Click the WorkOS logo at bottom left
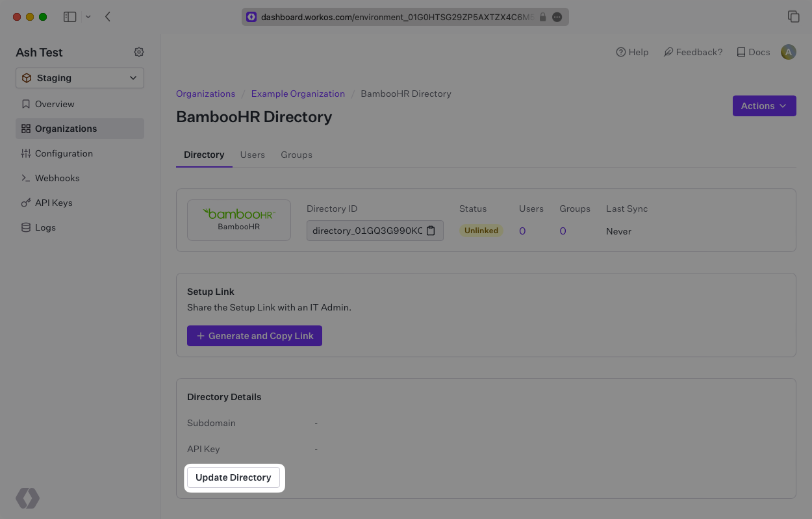Screen dimensions: 812x519 point(28,498)
